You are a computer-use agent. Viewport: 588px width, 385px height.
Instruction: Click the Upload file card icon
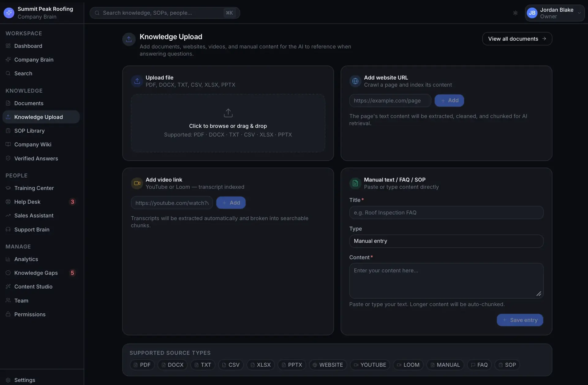137,81
